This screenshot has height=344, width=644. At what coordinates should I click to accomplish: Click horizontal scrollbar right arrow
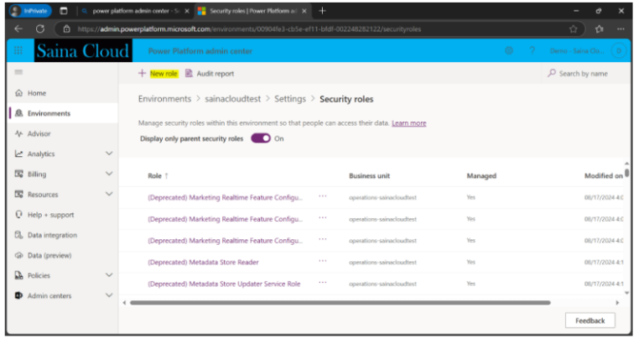[617, 303]
